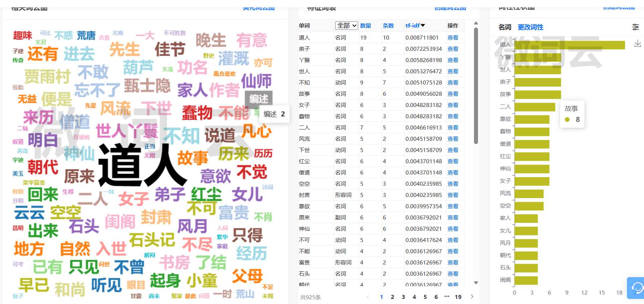Click 石头记 in the word cloud
This screenshot has height=304, width=644.
click(152, 240)
